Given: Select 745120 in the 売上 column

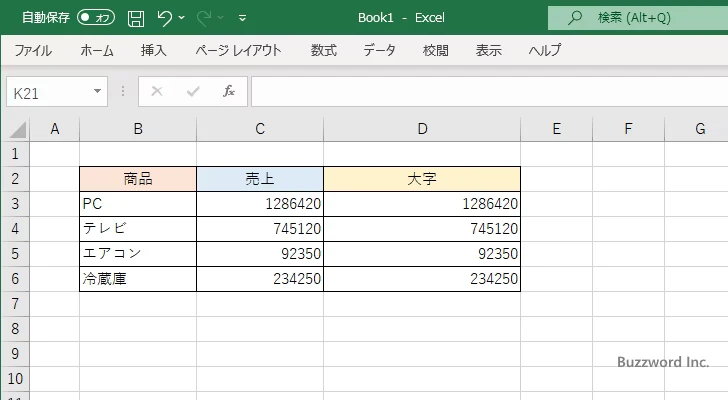Looking at the screenshot, I should point(260,229).
